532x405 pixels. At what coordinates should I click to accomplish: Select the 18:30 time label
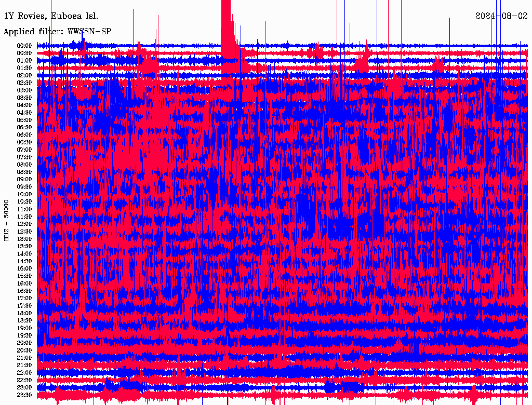(24, 320)
